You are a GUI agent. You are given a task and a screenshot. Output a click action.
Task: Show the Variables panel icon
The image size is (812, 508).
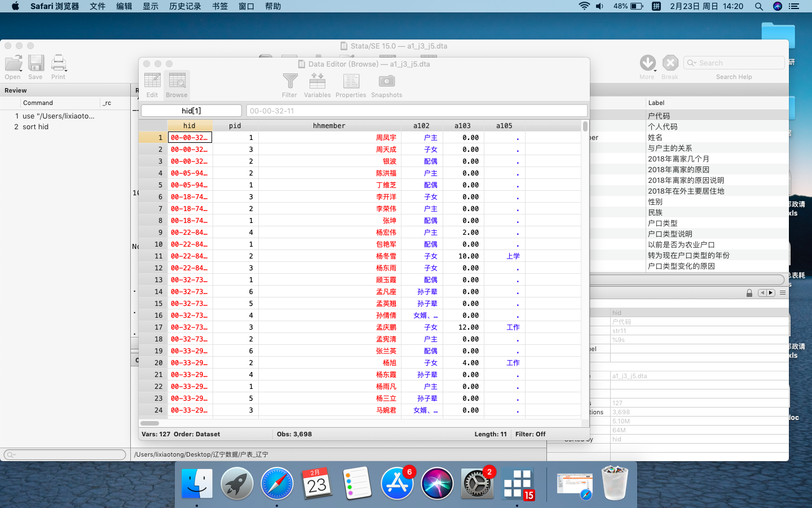(317, 85)
